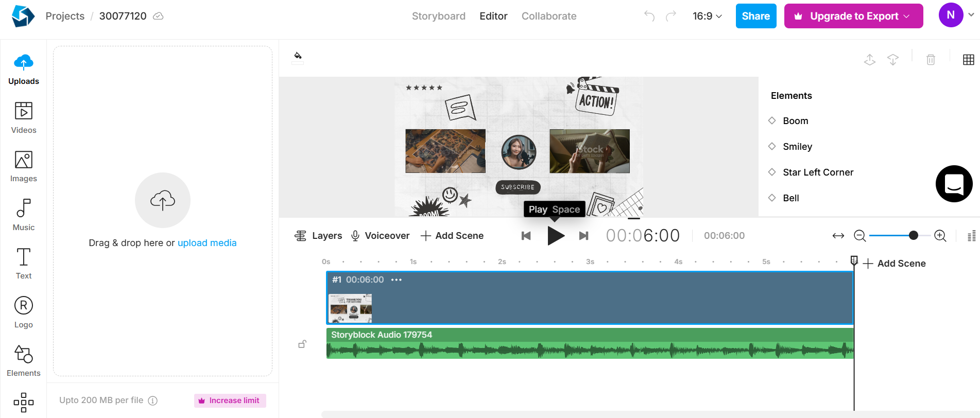Select the SUBSCRIBE button on canvas
The height and width of the screenshot is (418, 980).
pyautogui.click(x=518, y=187)
